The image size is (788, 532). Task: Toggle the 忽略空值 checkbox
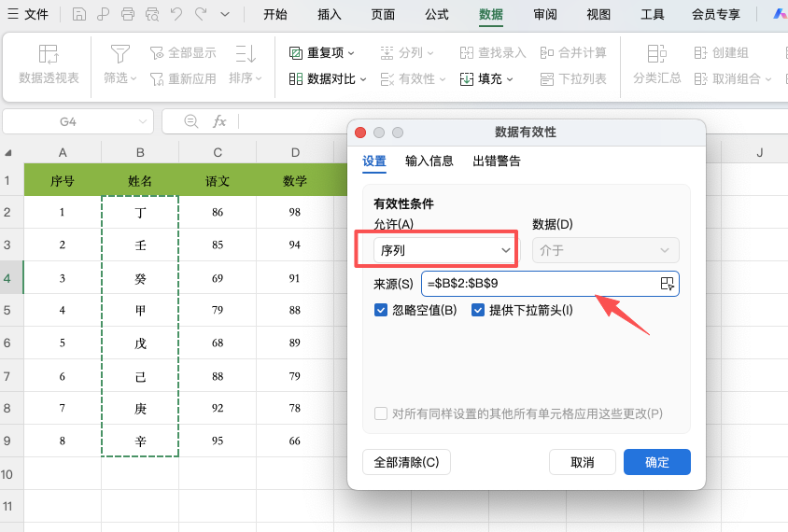[x=380, y=310]
